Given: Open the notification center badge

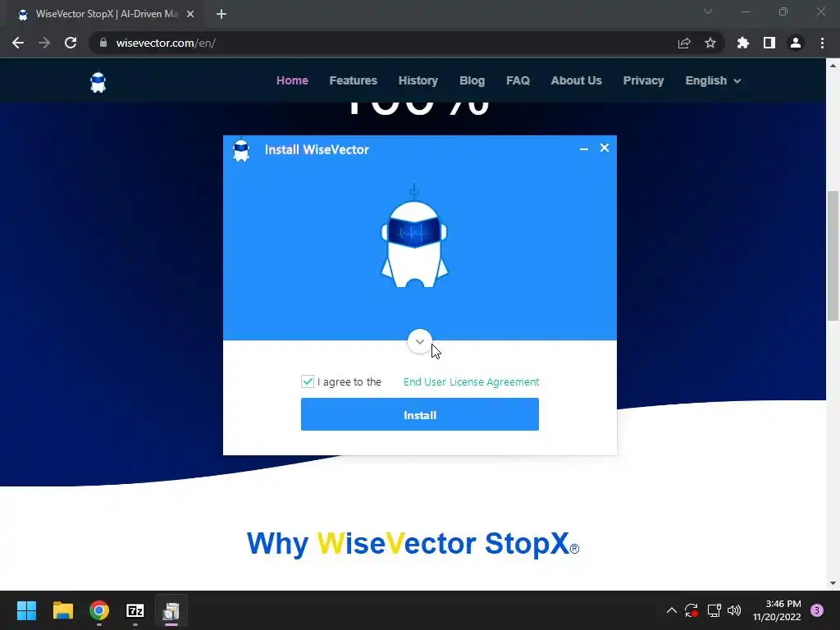Looking at the screenshot, I should click(817, 610).
